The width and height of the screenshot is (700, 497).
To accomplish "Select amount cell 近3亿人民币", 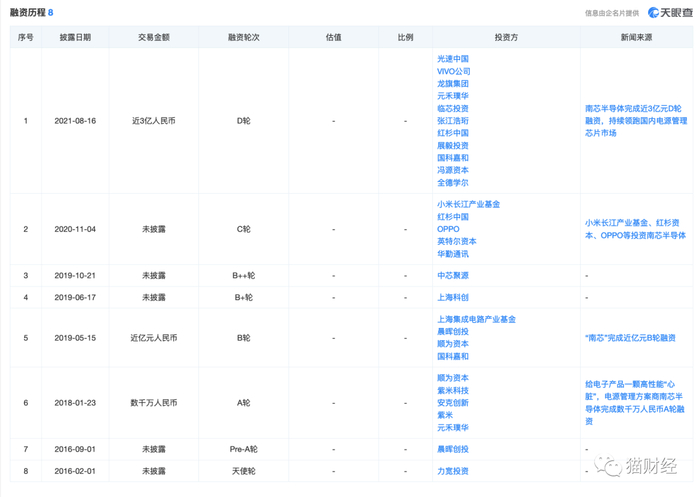I will coord(154,121).
